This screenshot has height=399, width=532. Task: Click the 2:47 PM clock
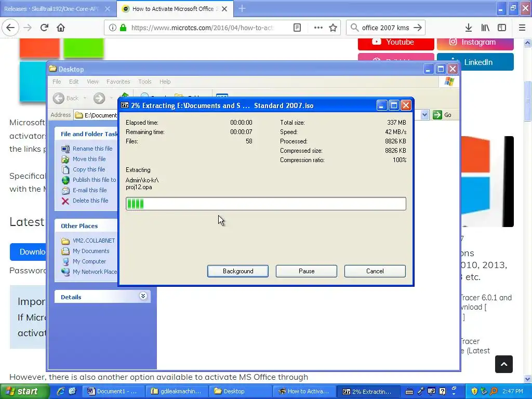click(513, 391)
